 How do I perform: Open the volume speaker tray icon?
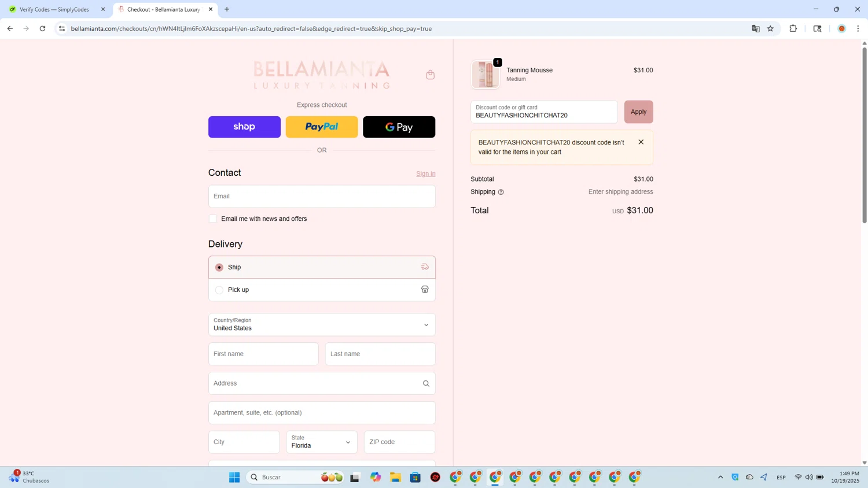(x=809, y=477)
